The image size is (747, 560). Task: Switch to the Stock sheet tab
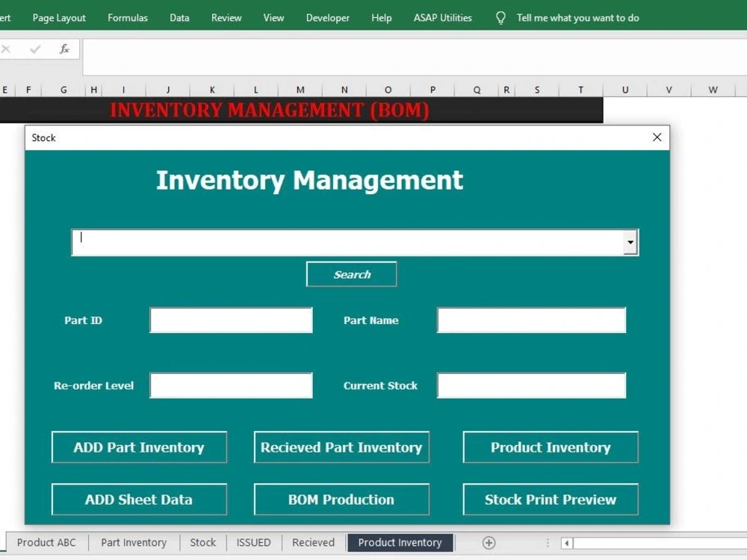202,543
